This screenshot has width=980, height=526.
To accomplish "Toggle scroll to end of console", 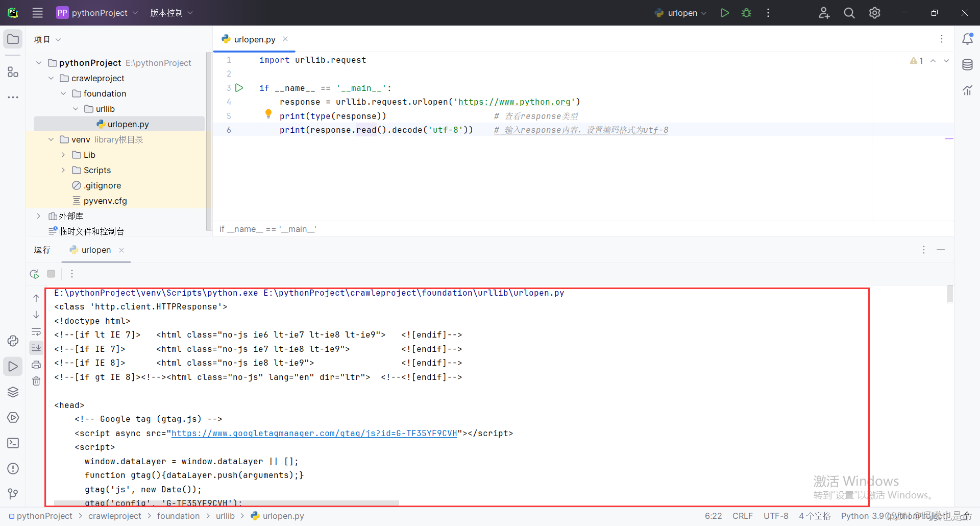I will coord(36,348).
